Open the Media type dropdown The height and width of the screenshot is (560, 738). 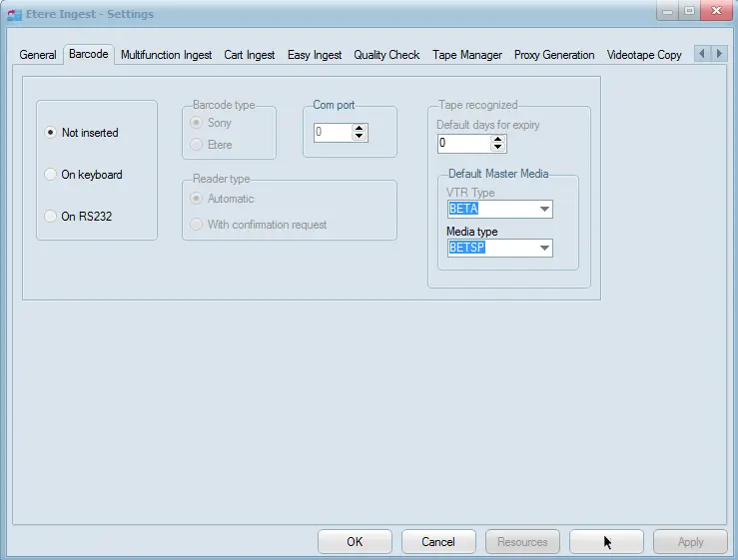click(544, 249)
